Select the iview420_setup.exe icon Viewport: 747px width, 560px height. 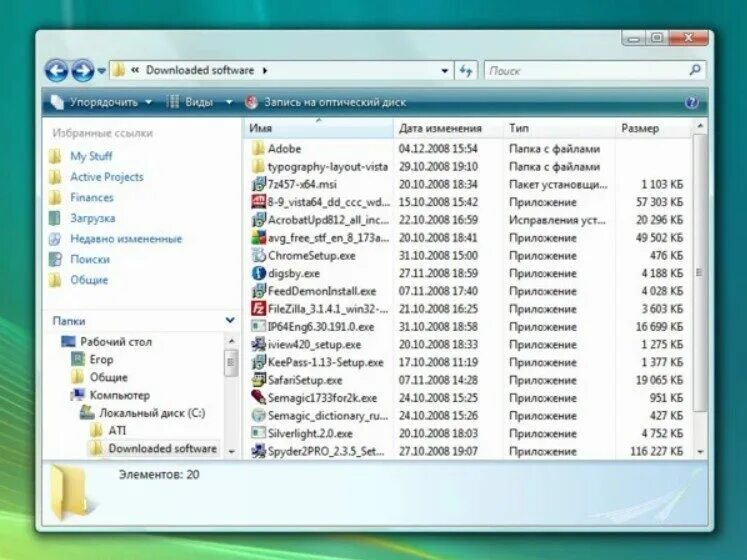258,344
